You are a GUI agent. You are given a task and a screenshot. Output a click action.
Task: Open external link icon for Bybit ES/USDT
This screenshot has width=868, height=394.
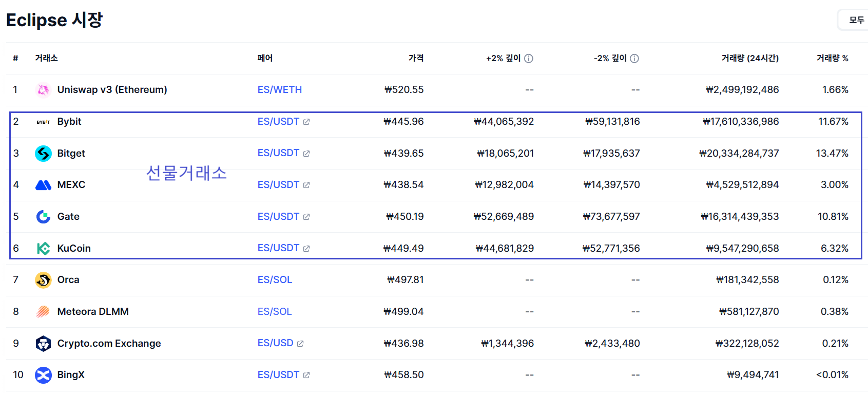(x=306, y=122)
